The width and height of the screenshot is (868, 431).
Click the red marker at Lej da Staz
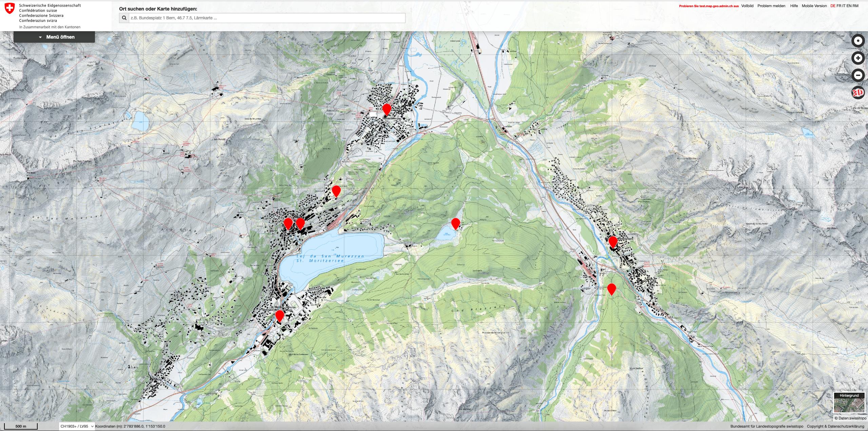click(455, 223)
